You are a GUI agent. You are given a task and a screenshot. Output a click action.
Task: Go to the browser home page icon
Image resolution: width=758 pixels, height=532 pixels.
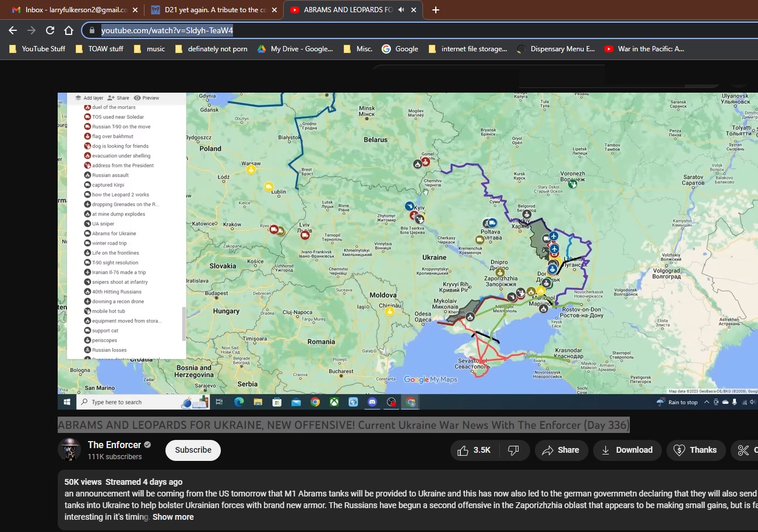click(x=68, y=30)
